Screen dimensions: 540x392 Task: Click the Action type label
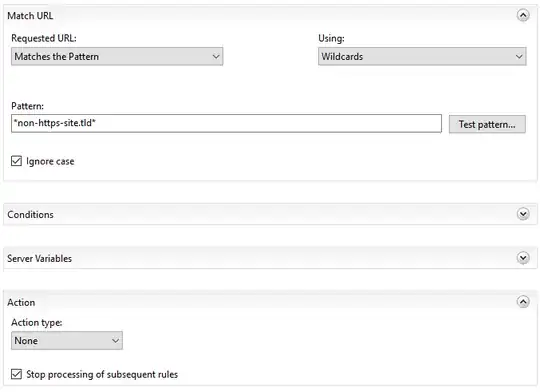[37, 323]
